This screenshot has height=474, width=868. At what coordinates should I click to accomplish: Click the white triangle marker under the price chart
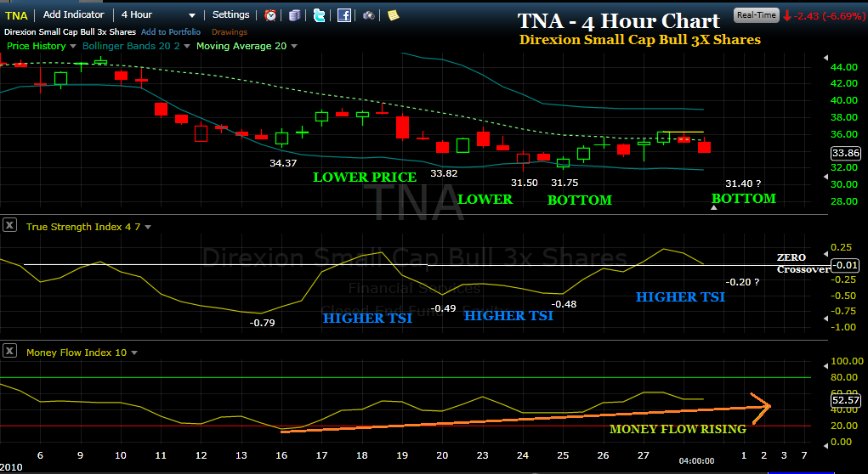tap(714, 207)
